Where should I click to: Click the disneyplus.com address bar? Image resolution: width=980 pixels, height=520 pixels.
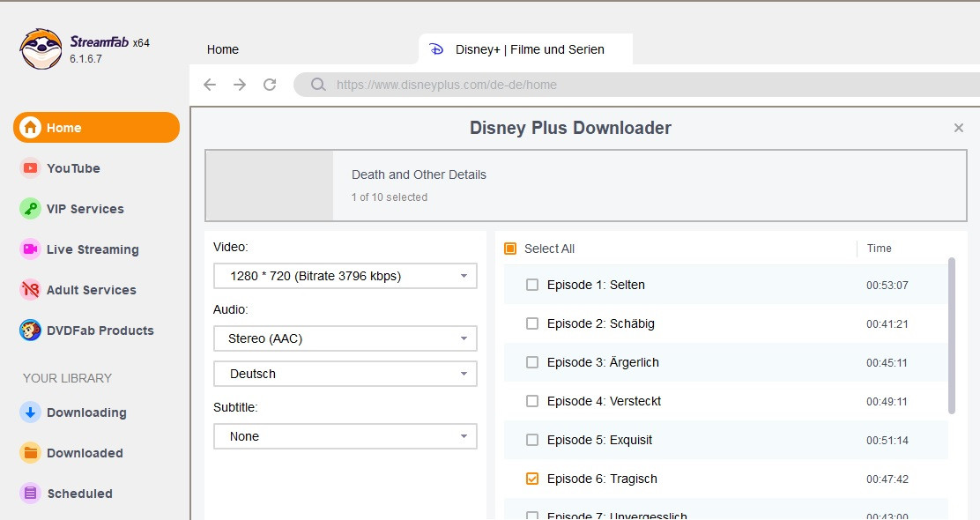point(637,85)
